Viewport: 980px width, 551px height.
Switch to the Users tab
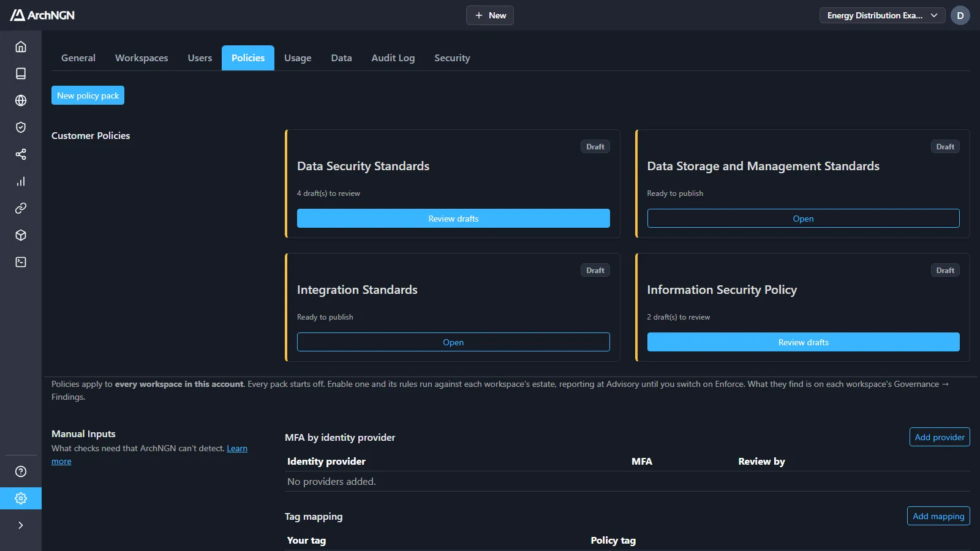200,58
